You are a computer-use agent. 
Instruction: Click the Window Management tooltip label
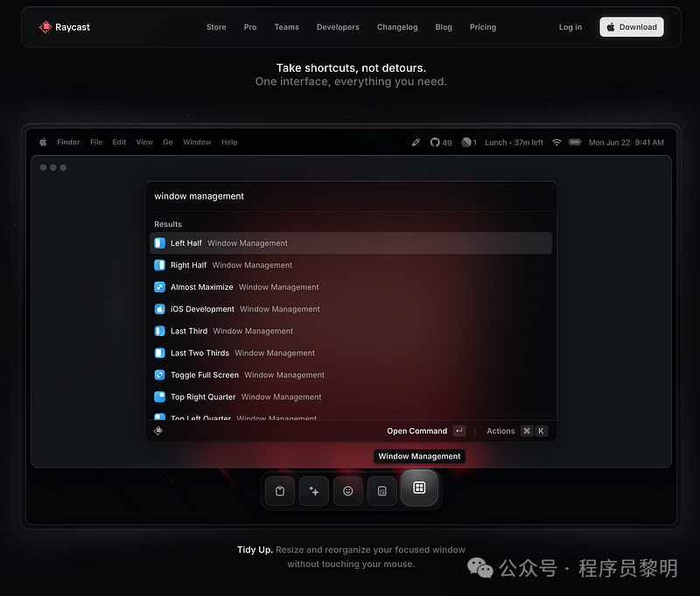(x=419, y=456)
